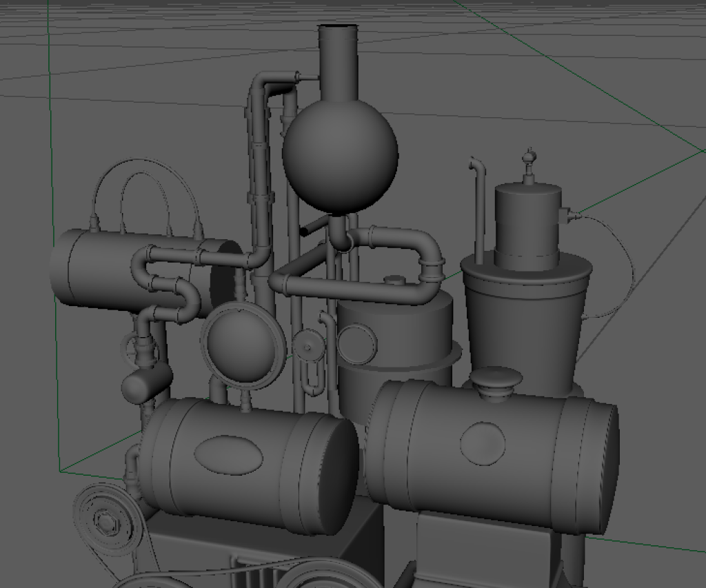Select the mushroom-shaped cap atop the front-right barrel
Viewport: 706px width, 588px height.
(x=496, y=383)
